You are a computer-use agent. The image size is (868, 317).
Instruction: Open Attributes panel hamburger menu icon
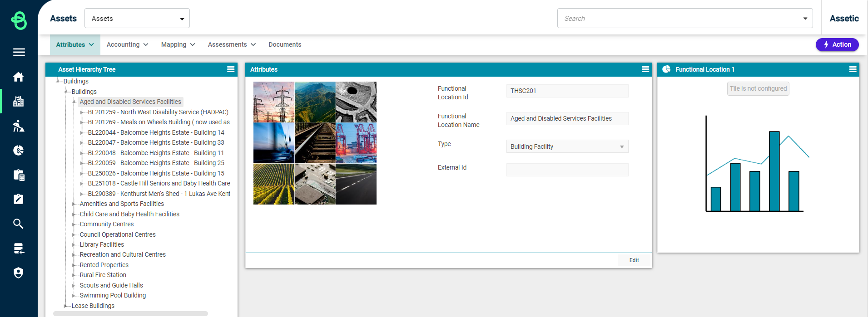645,69
